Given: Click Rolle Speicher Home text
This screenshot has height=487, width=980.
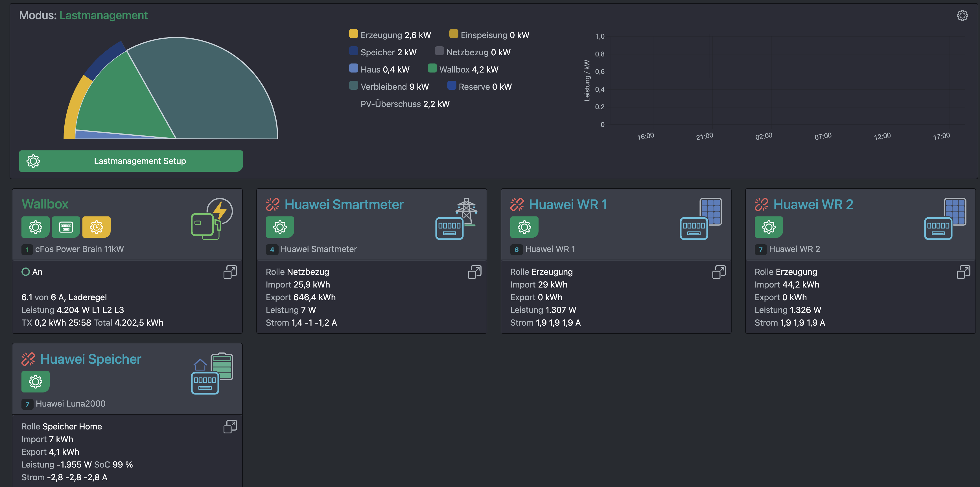Looking at the screenshot, I should (x=62, y=427).
